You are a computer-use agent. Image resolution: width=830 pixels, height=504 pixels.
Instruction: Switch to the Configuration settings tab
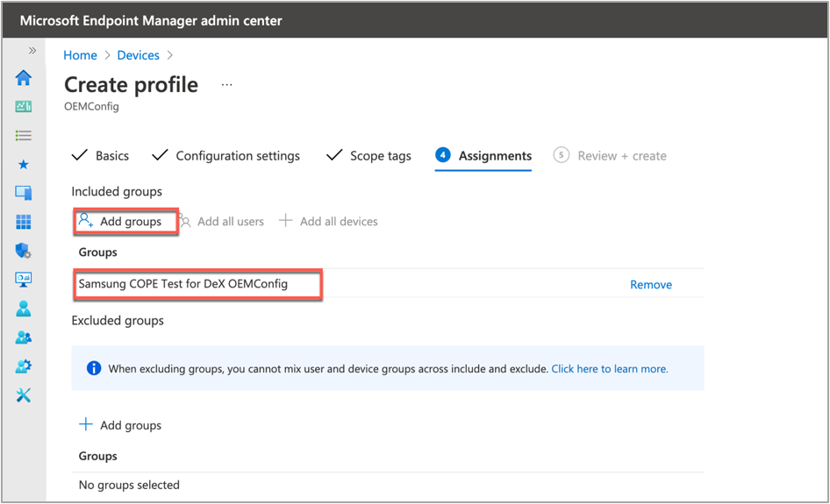(x=237, y=156)
